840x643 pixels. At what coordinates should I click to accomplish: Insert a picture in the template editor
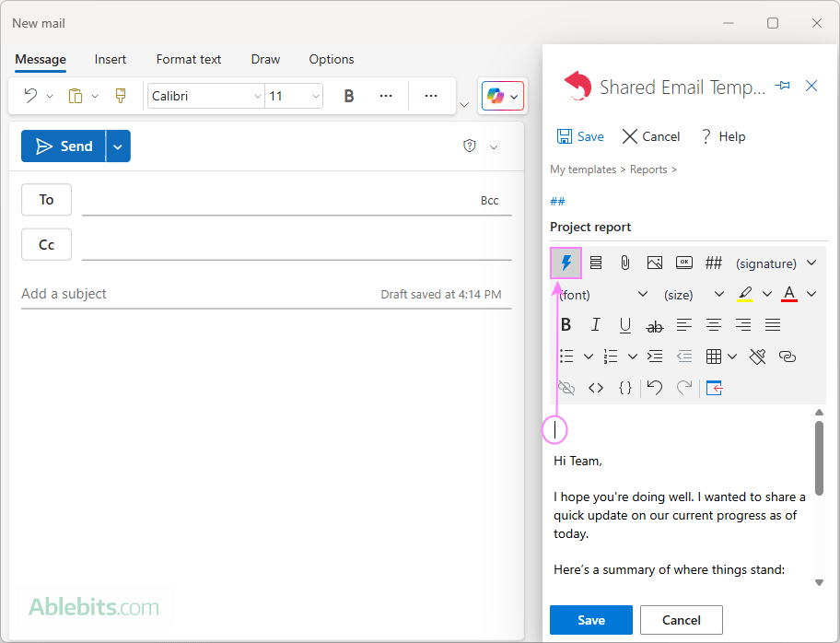655,263
